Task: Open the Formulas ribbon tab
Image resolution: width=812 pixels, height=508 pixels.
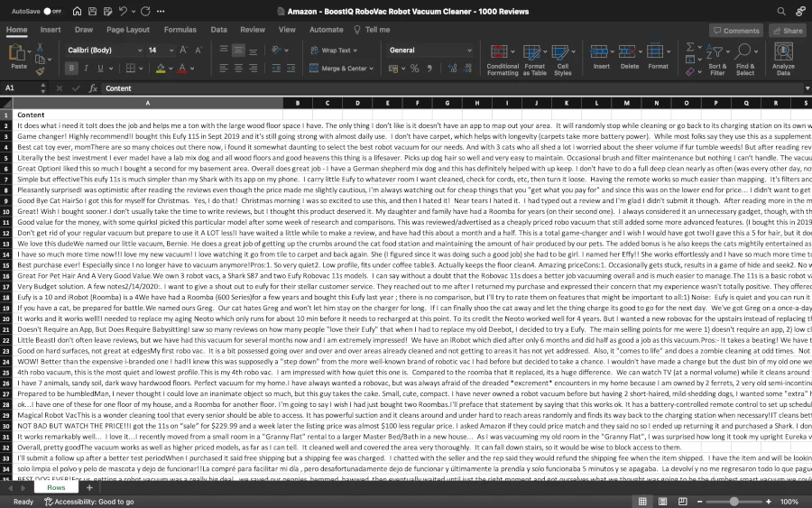Action: tap(180, 30)
